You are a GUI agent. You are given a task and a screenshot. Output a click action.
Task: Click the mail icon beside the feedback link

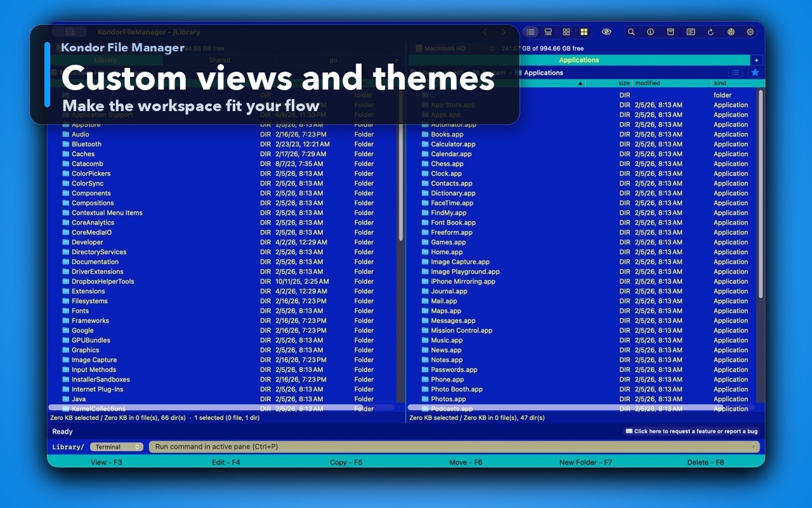pos(629,431)
